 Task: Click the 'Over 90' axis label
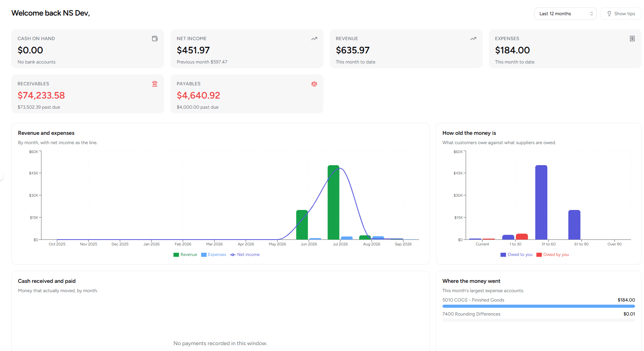point(614,244)
